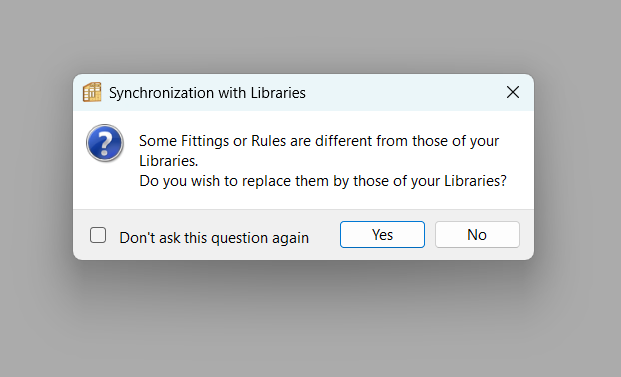Click the "Do you wish to replace them" question text
Screen dimensions: 621x377
coord(323,181)
